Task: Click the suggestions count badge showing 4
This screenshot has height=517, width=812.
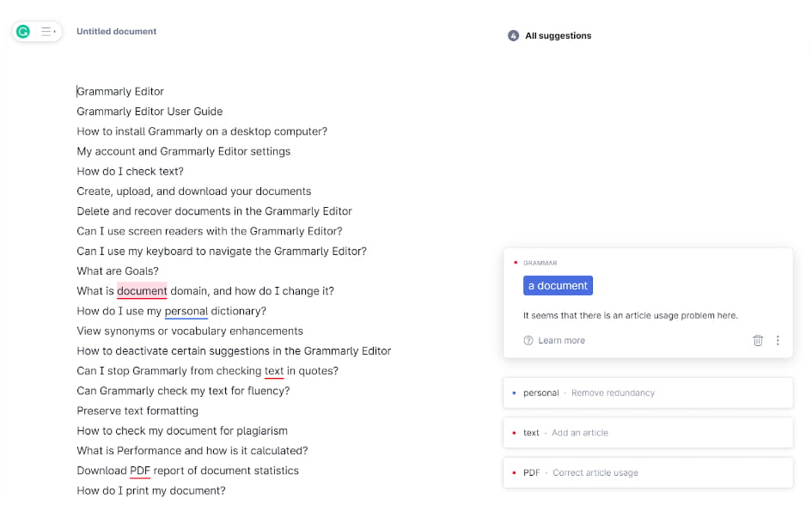Action: (x=513, y=36)
